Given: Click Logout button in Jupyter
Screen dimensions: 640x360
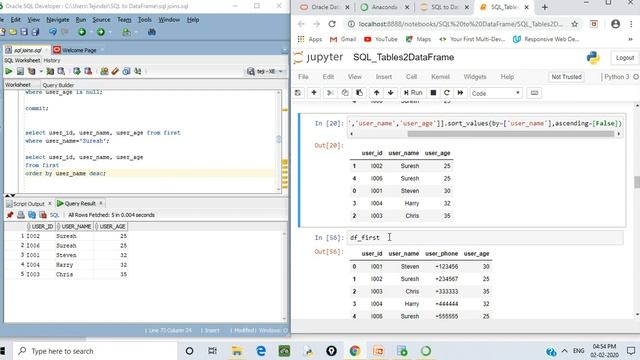Looking at the screenshot, I should (x=624, y=58).
